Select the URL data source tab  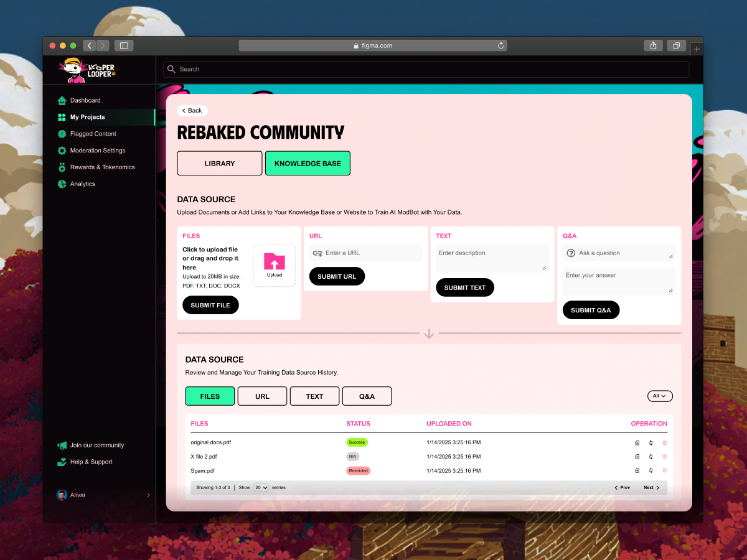[262, 396]
